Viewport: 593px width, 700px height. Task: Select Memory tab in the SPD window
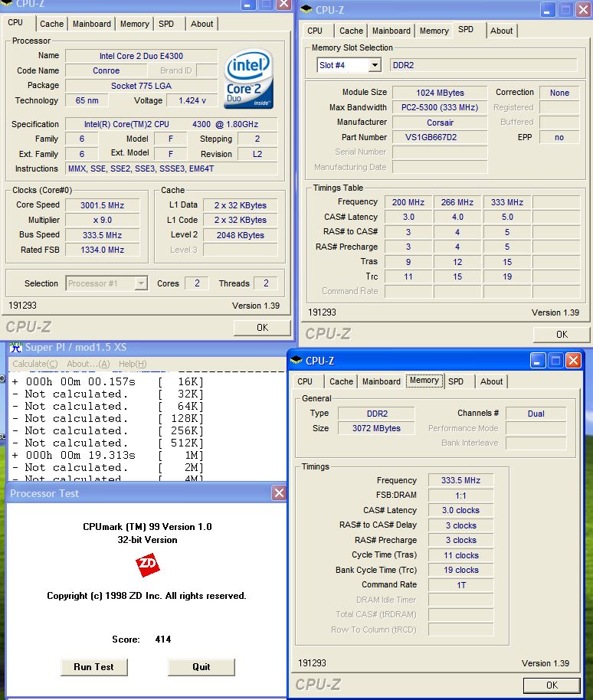click(434, 31)
